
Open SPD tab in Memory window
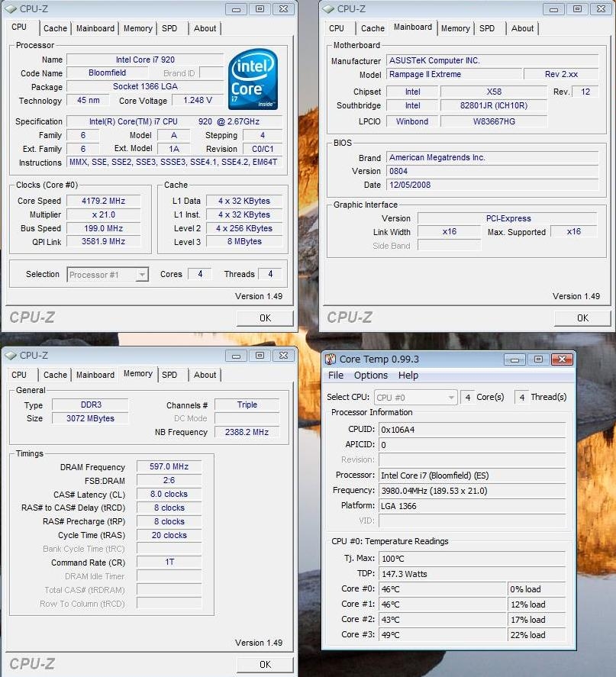pyautogui.click(x=169, y=376)
